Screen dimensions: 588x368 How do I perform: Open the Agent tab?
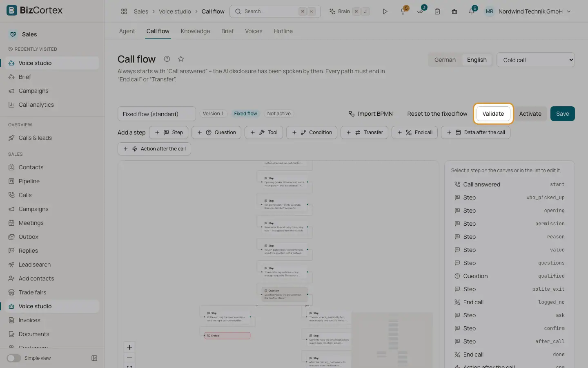point(127,31)
